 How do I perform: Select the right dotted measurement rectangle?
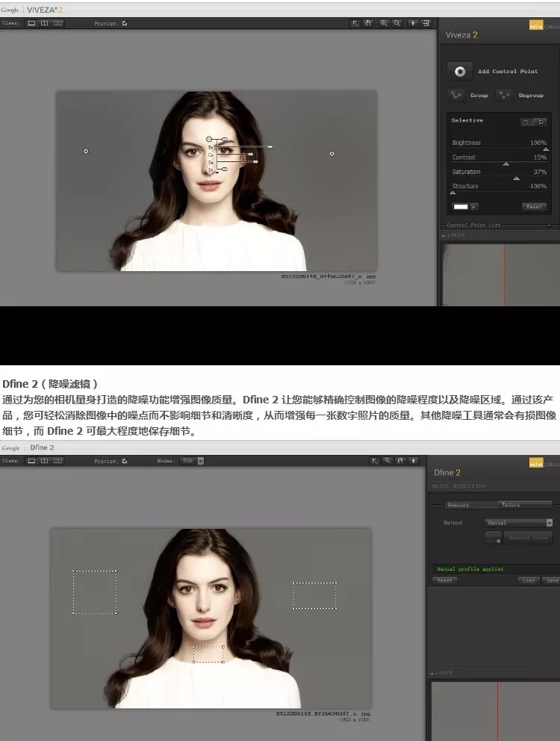coord(315,595)
